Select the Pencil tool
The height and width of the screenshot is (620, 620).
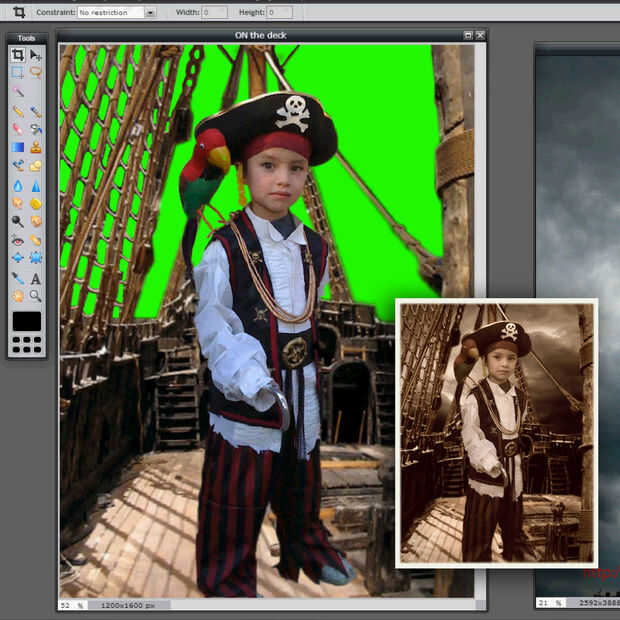point(17,112)
